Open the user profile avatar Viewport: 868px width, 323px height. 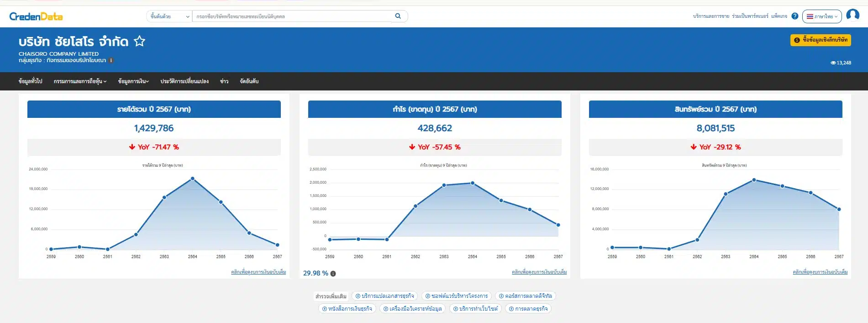tap(852, 15)
